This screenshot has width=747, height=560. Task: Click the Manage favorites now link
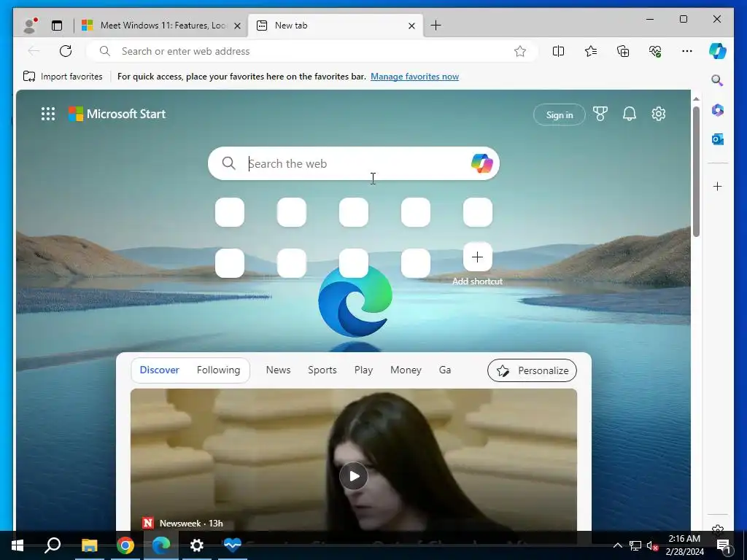[x=414, y=76]
